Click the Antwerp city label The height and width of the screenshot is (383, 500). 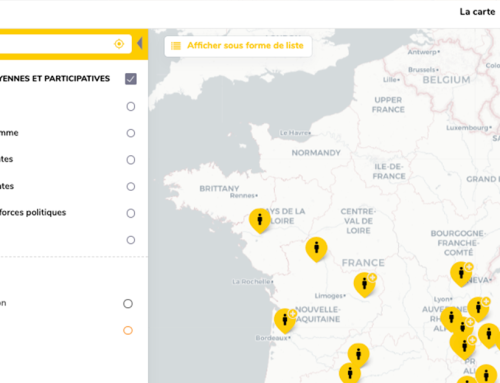pos(424,52)
